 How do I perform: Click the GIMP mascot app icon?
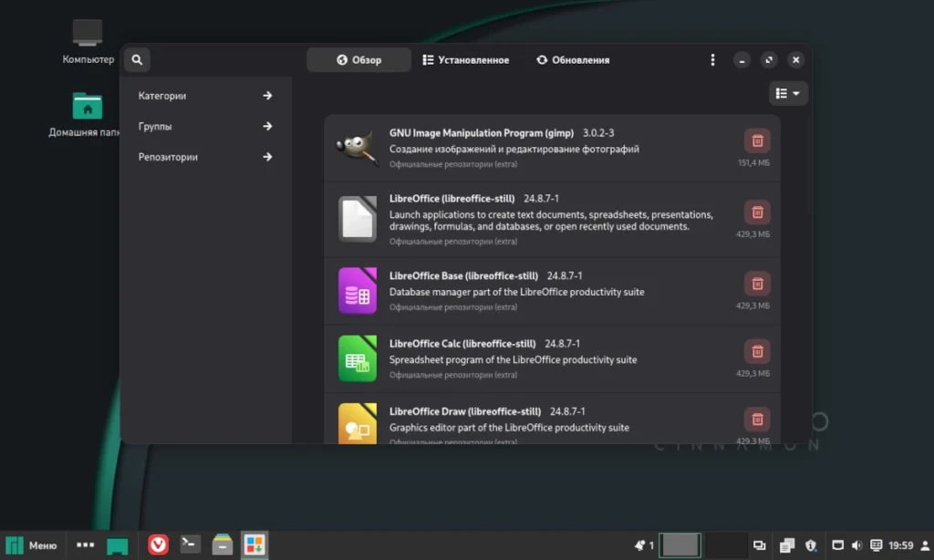pyautogui.click(x=358, y=147)
